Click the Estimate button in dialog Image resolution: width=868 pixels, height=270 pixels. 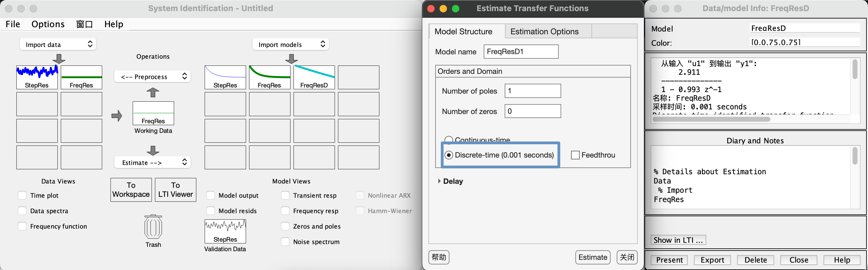[593, 258]
